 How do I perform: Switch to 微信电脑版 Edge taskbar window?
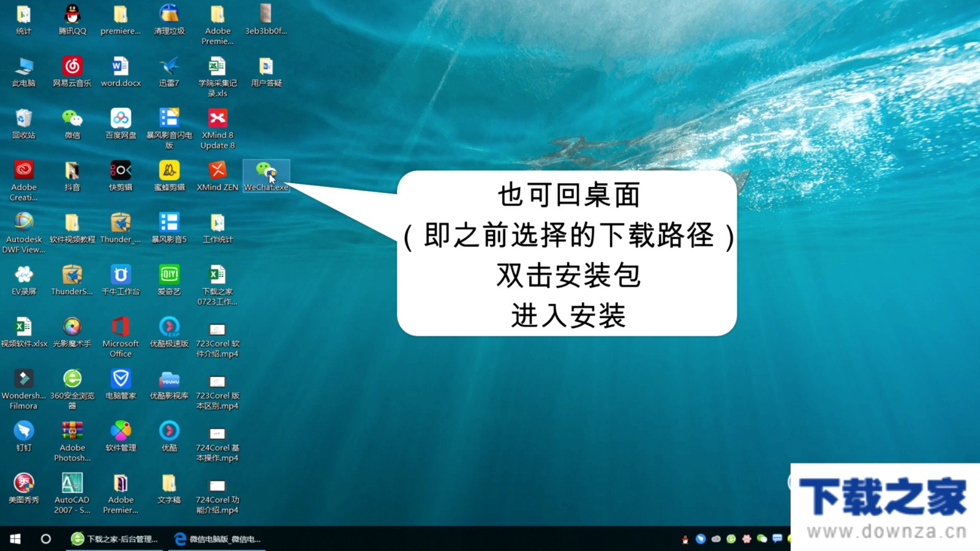point(218,539)
